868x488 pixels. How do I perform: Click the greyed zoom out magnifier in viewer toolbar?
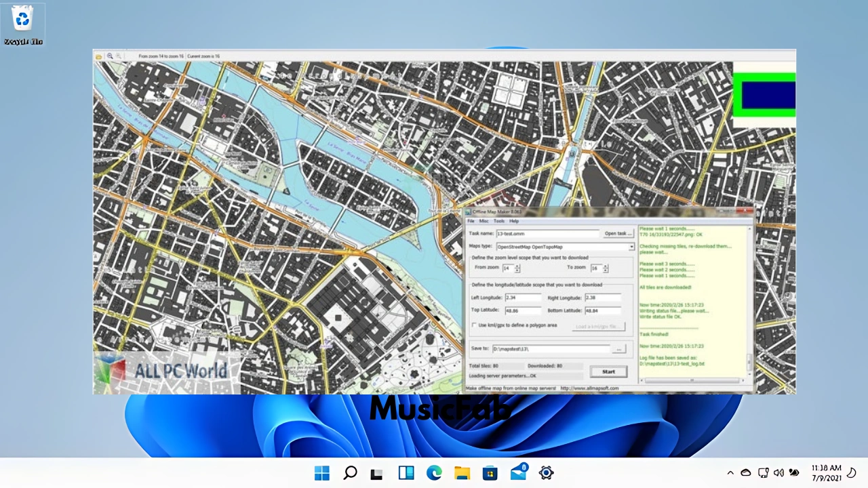119,56
